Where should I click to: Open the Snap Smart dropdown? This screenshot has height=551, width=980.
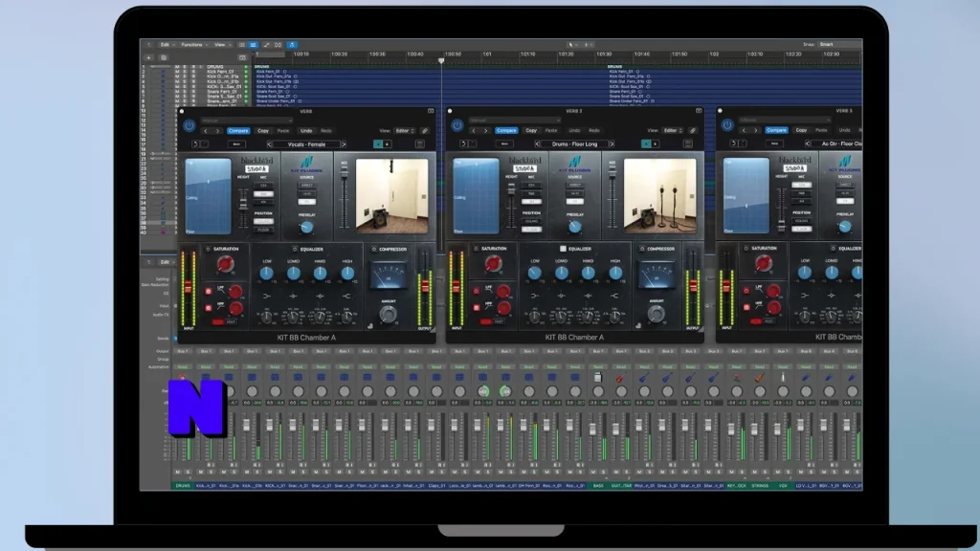[x=840, y=45]
